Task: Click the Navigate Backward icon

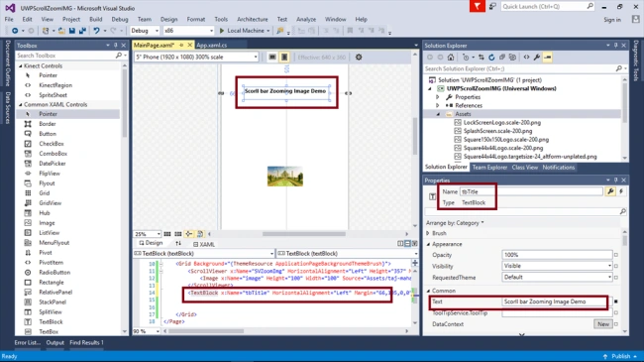Action: (15, 31)
